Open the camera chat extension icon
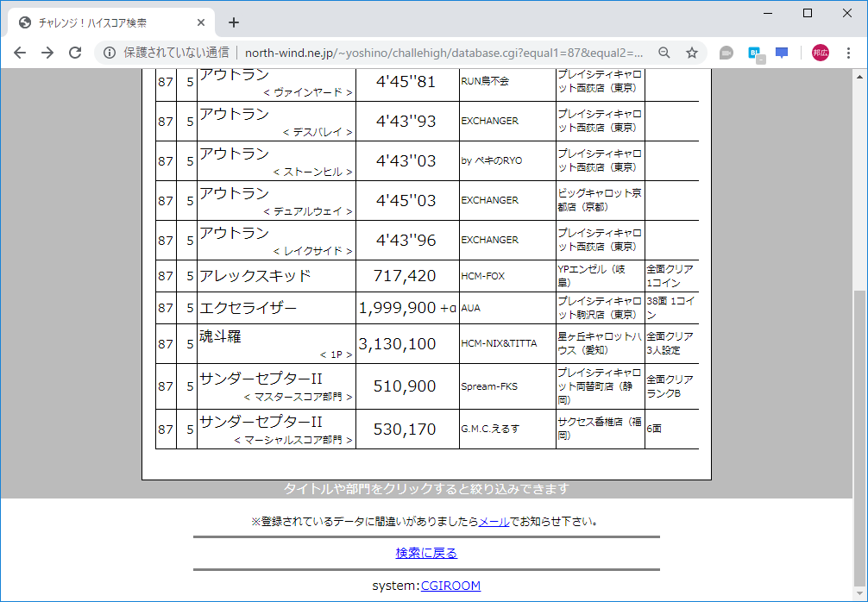 point(726,53)
